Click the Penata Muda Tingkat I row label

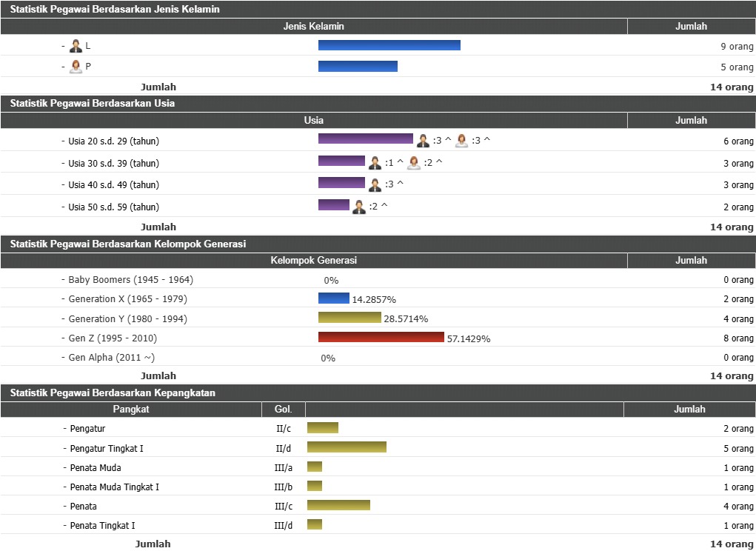tap(114, 487)
